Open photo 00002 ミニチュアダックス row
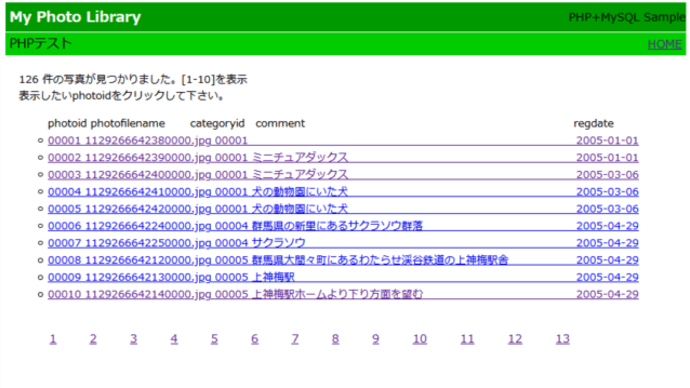Image resolution: width=690 pixels, height=388 pixels. [x=343, y=157]
